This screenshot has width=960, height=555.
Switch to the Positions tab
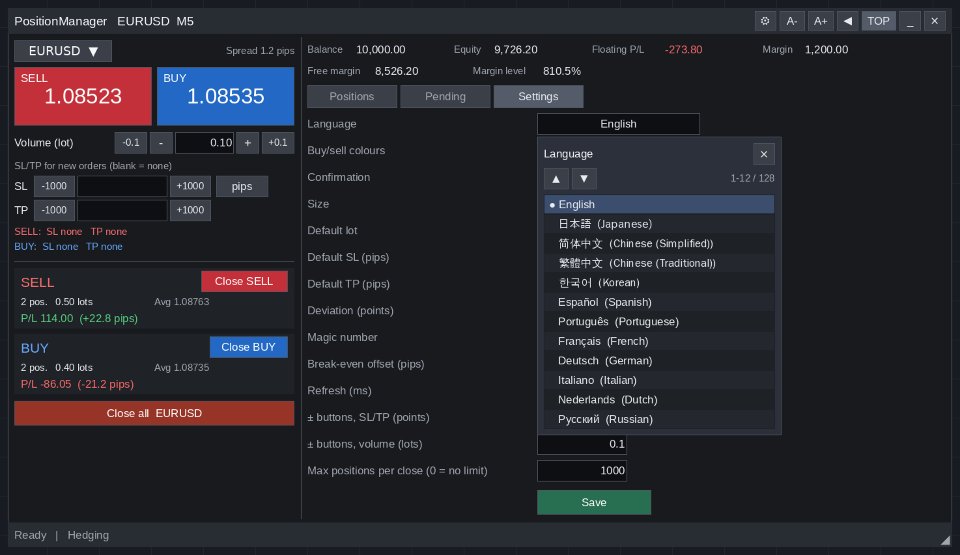click(x=352, y=97)
